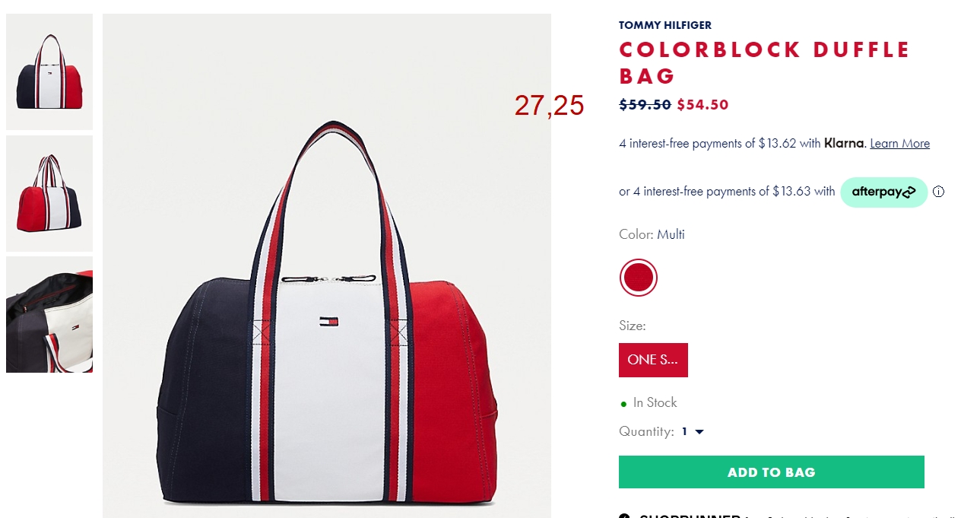Click the quantity value 1
Image resolution: width=980 pixels, height=518 pixels.
click(684, 432)
